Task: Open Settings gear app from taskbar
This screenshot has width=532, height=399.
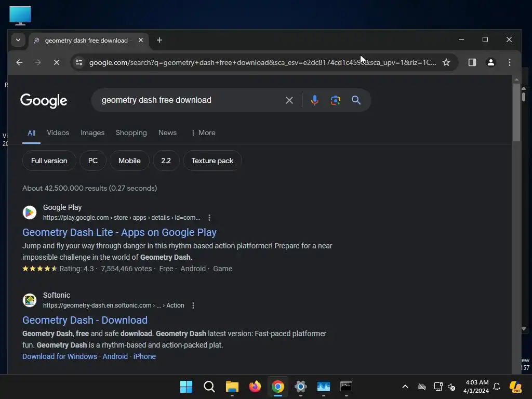Action: click(x=301, y=387)
